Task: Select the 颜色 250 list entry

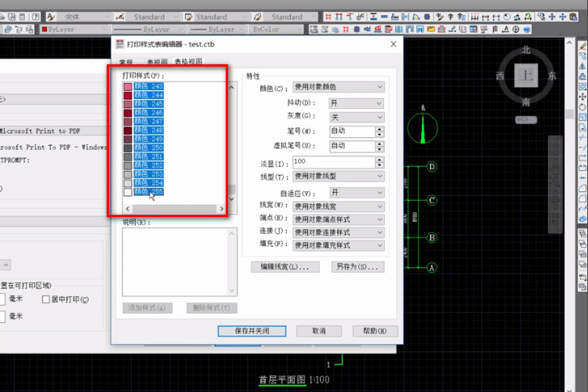Action: point(148,147)
